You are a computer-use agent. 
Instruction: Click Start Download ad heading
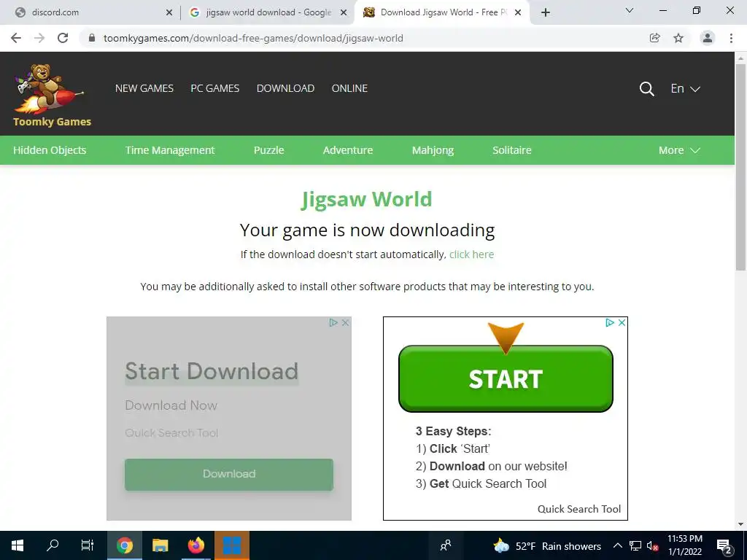212,371
